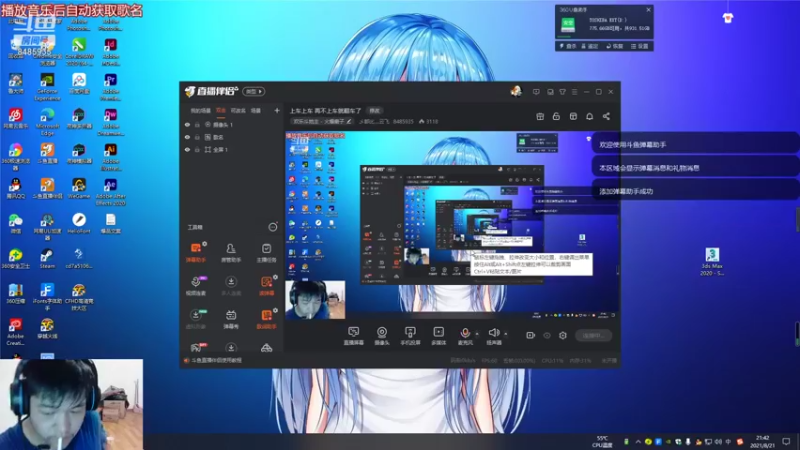Viewport: 800px width, 450px height.
Task: Click the taskbar clock showing 21:42
Action: tap(762, 441)
